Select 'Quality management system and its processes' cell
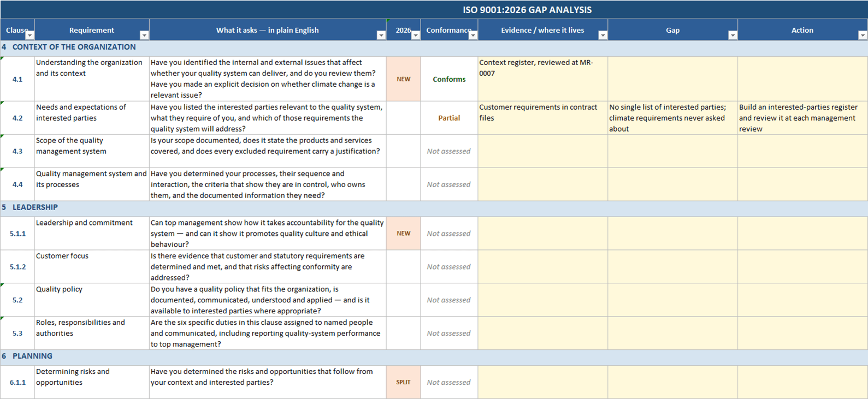The height and width of the screenshot is (399, 868). point(92,184)
